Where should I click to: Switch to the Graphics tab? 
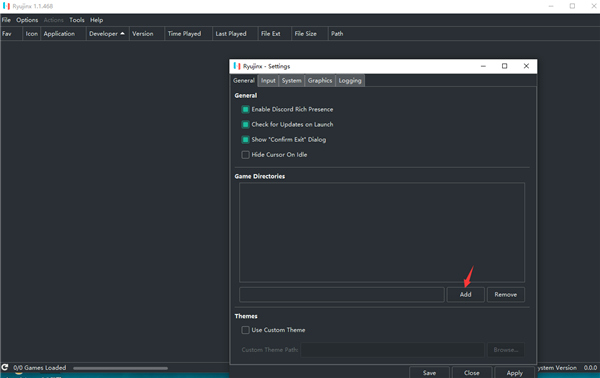320,81
